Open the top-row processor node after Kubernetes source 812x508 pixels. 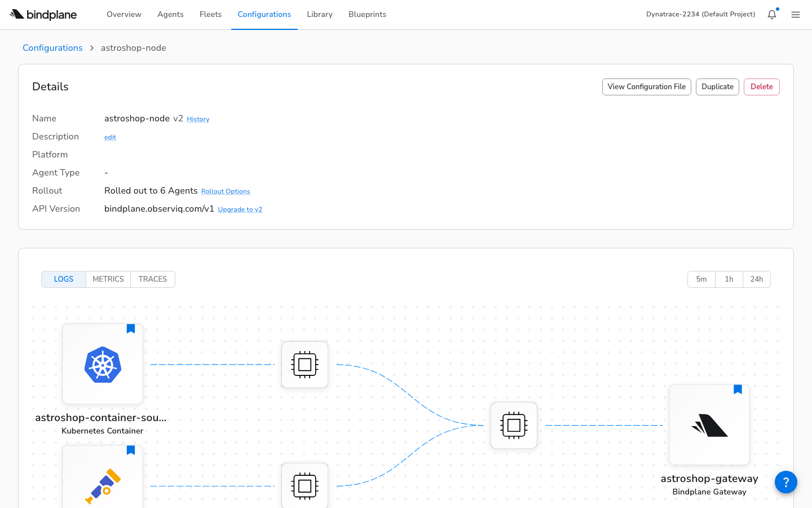304,365
